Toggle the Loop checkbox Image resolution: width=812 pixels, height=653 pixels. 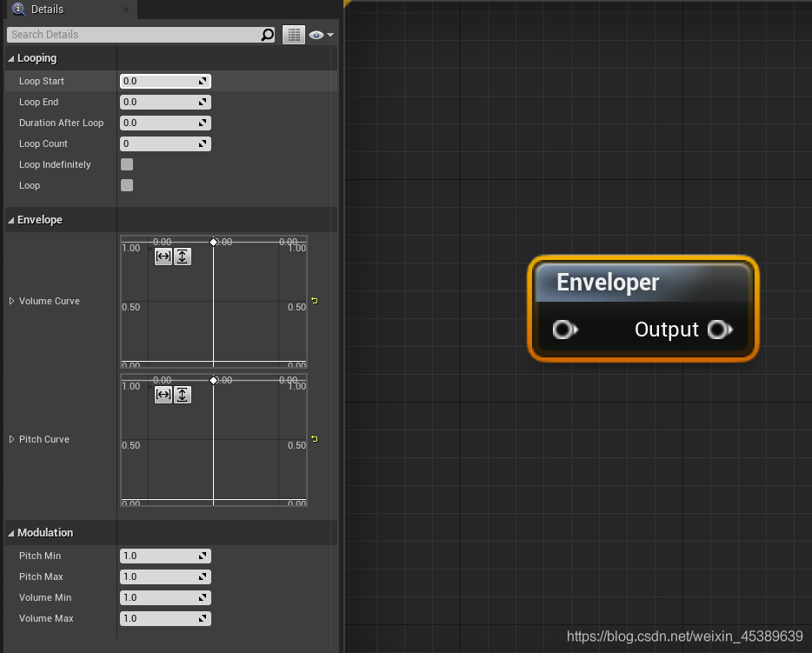[127, 185]
